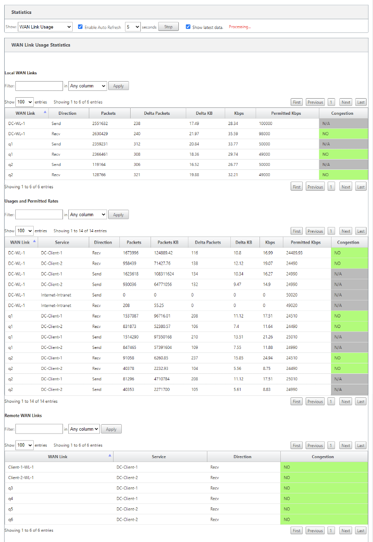
Task: Click Last above the Local WAN Links table
Action: click(361, 102)
